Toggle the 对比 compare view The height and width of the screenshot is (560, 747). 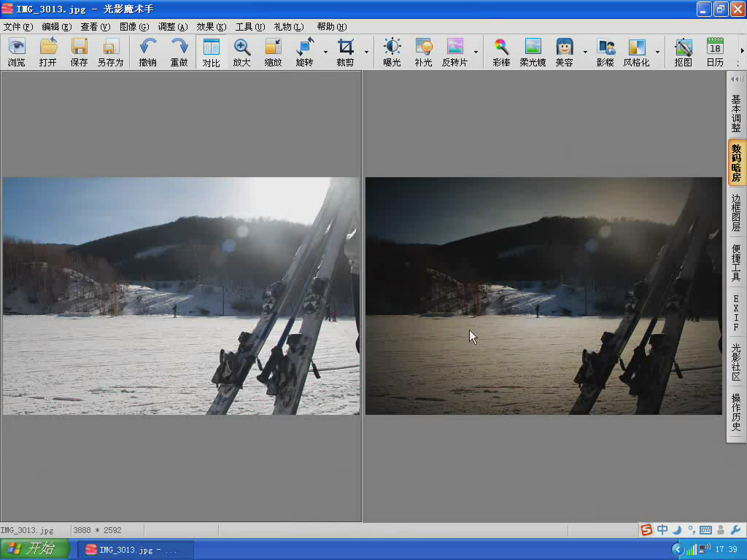coord(211,52)
